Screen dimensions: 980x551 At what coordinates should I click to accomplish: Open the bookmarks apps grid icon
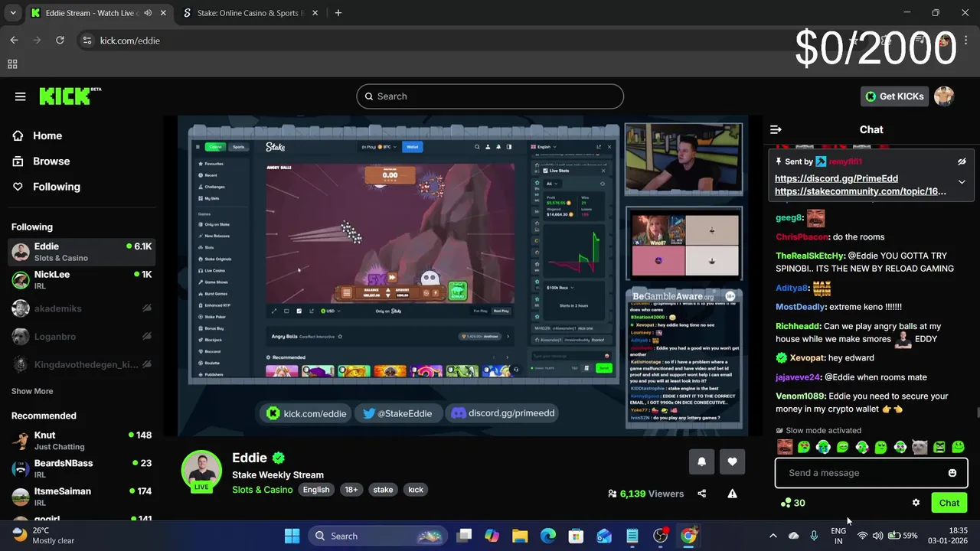[12, 64]
